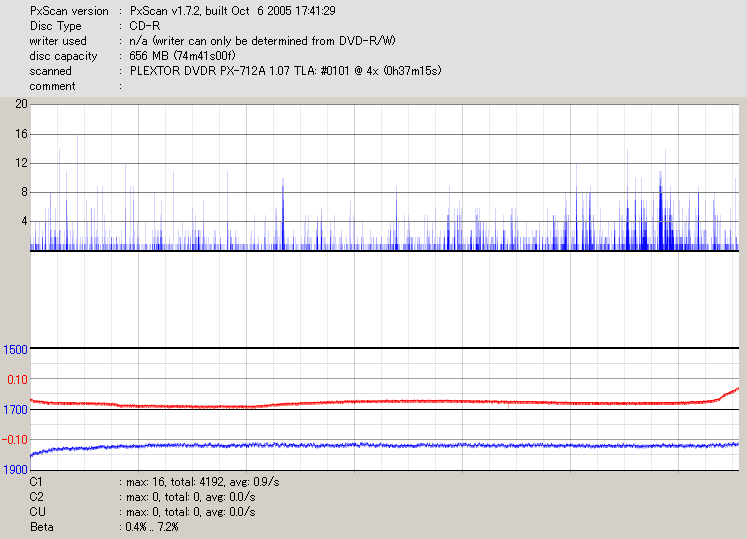Click the 16 gridline axis label
Screen dimensions: 747x539
(21, 134)
